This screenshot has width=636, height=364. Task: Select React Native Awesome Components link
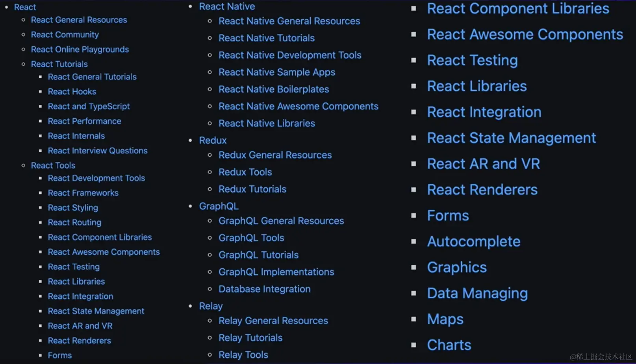point(299,106)
